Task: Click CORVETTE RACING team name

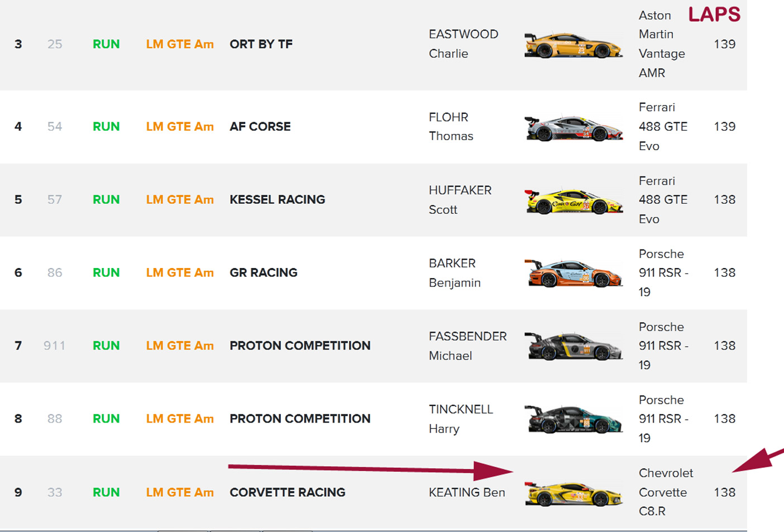Action: [x=287, y=492]
